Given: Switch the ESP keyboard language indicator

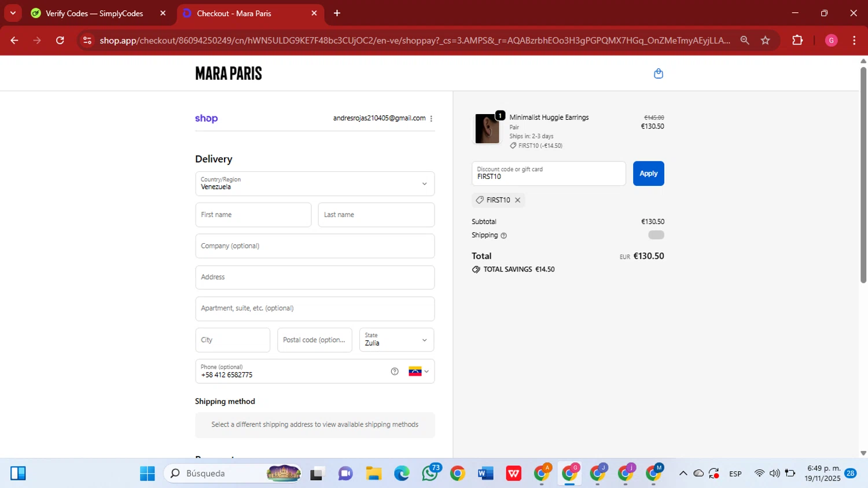Looking at the screenshot, I should 735,474.
